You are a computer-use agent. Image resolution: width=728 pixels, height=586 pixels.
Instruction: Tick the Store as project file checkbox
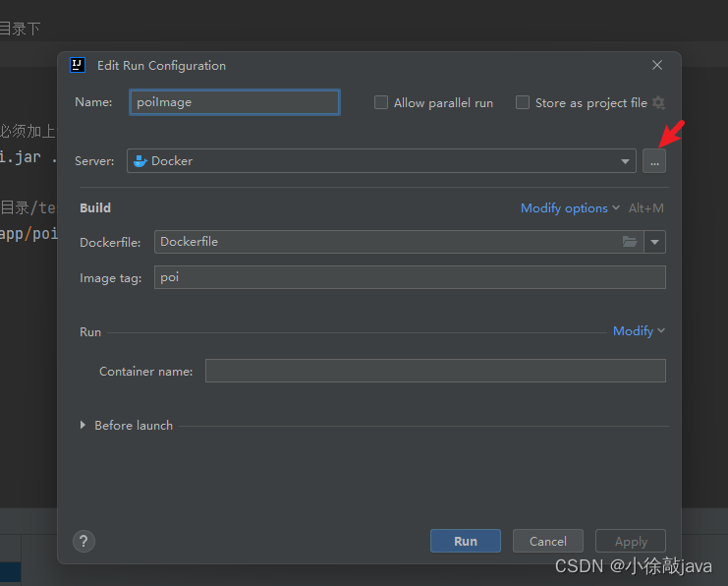tap(523, 102)
